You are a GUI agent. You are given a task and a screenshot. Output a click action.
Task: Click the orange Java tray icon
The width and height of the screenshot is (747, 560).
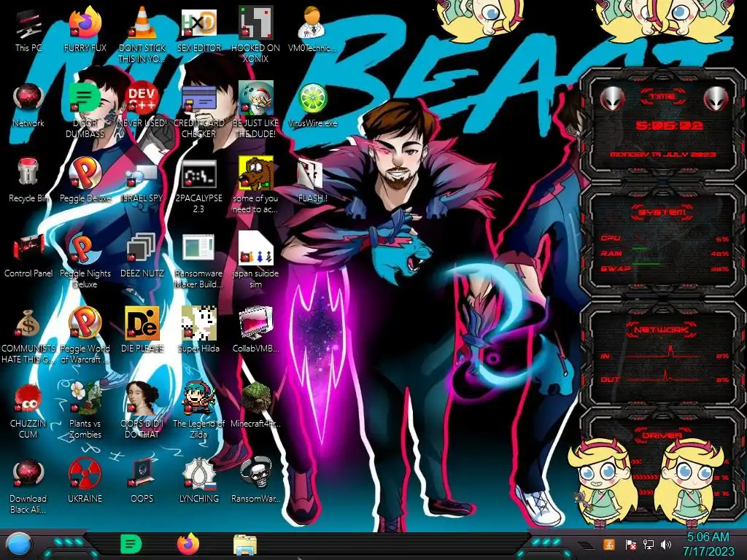609,544
